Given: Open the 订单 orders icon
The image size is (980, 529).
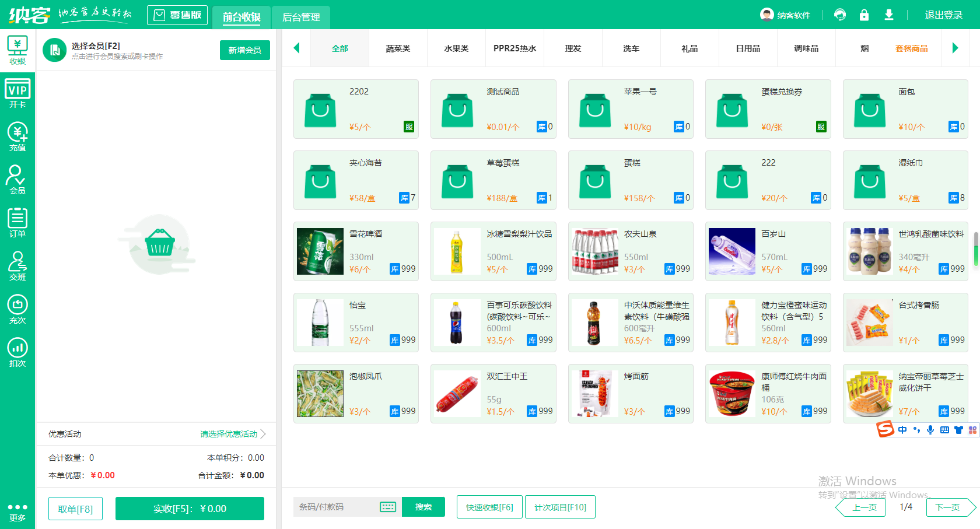Looking at the screenshot, I should click(17, 222).
